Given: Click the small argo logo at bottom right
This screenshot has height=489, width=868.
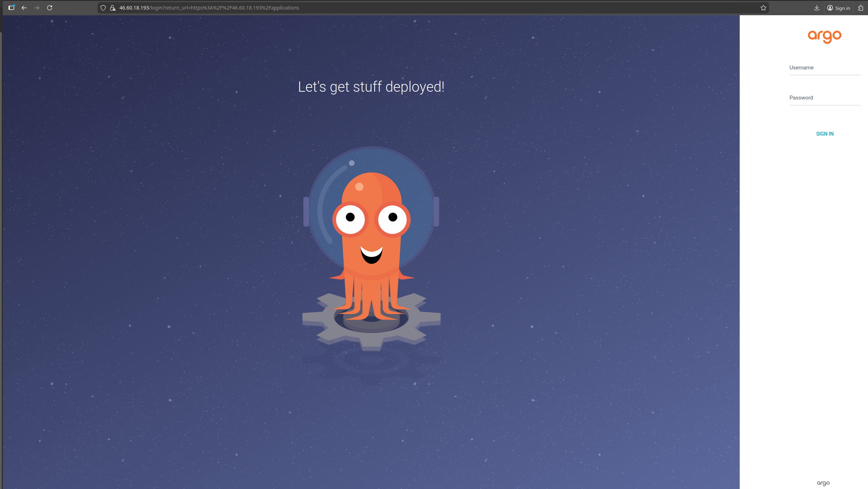Looking at the screenshot, I should click(x=824, y=483).
